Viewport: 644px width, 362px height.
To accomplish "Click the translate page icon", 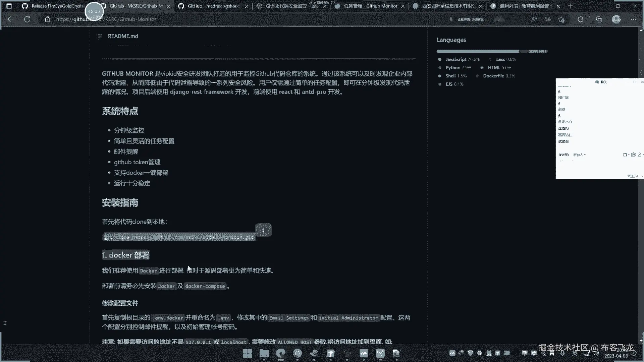I will pos(547,19).
